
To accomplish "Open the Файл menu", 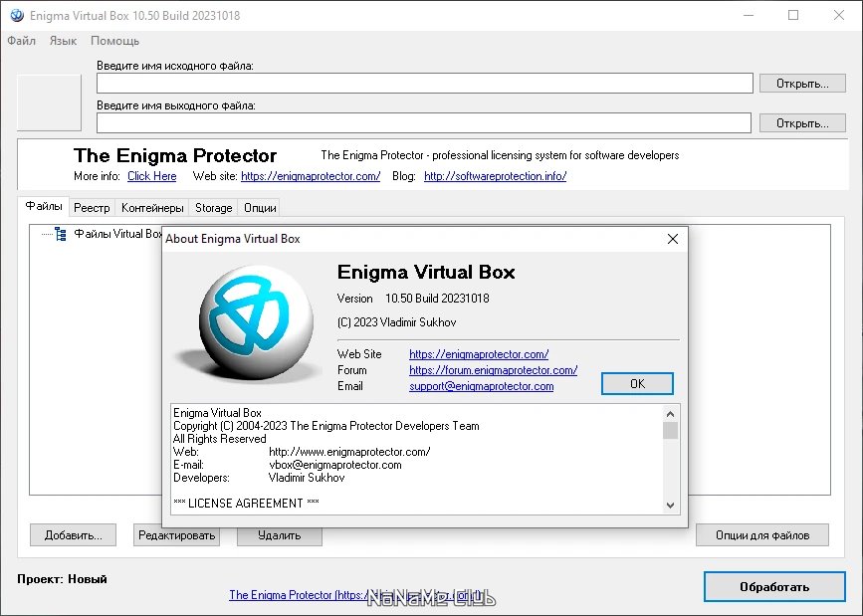I will (22, 41).
